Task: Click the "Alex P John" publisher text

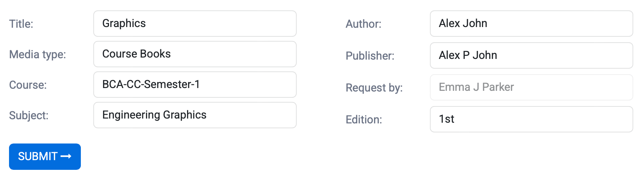Action: pyautogui.click(x=468, y=55)
